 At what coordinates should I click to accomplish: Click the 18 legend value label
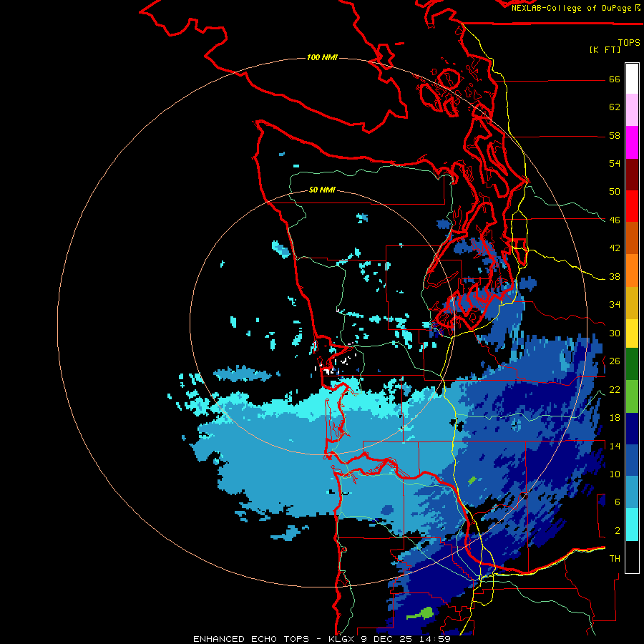click(x=615, y=418)
